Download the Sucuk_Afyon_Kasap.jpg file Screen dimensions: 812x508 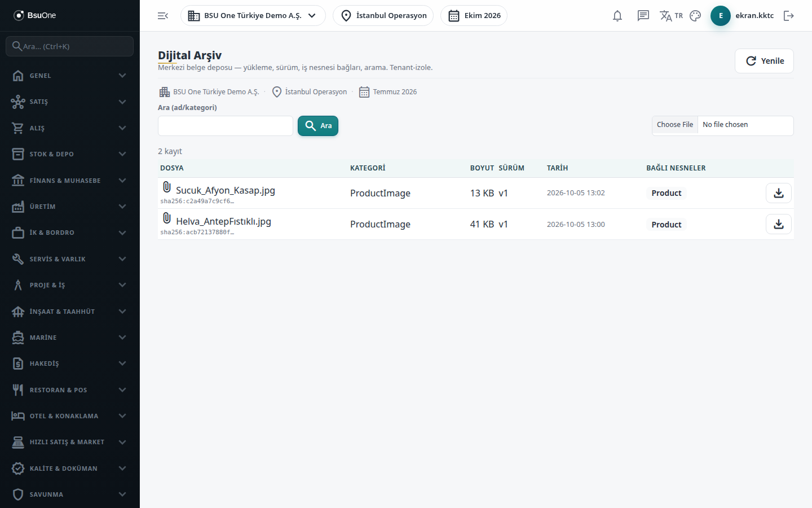coord(779,193)
